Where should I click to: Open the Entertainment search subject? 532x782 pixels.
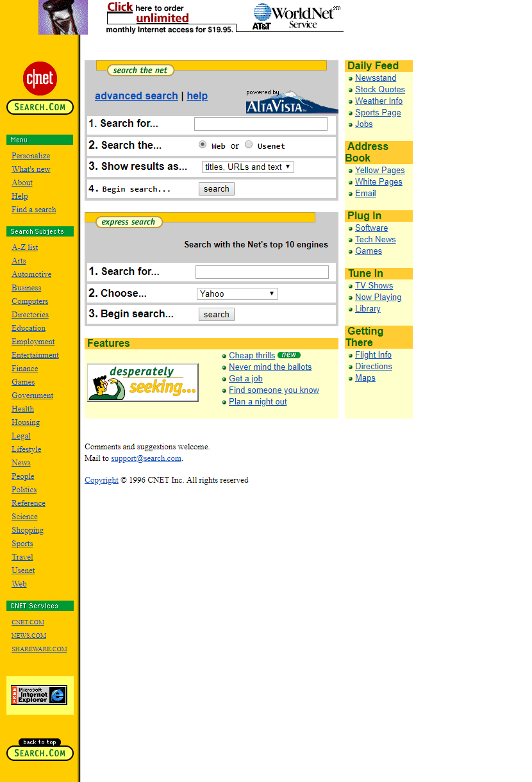point(35,355)
